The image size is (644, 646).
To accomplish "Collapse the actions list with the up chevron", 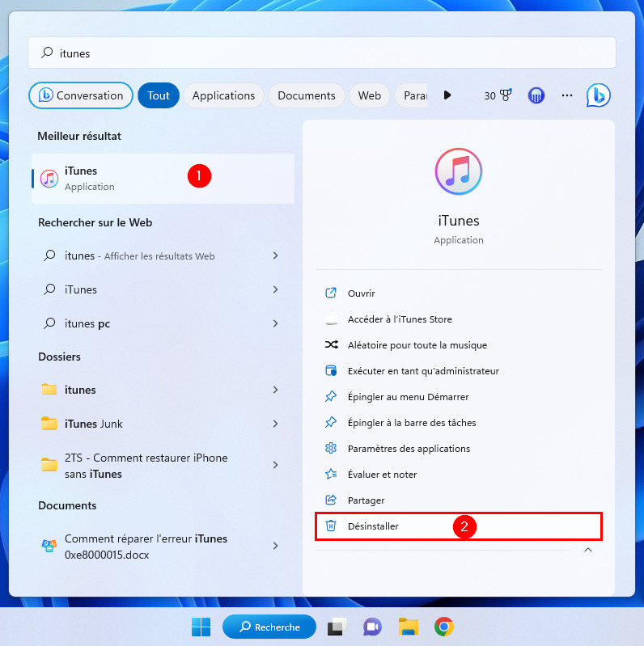I will 588,550.
